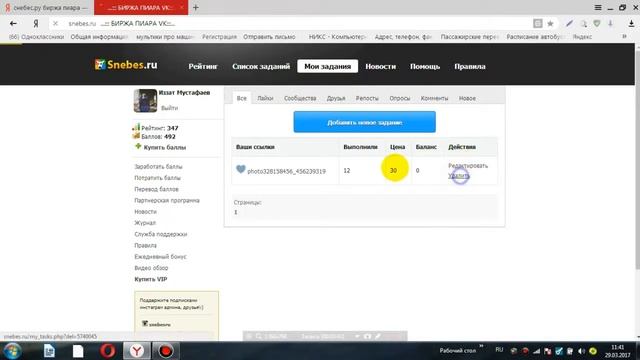Viewport: 640px width, 360px height.
Task: Click Добавить новое задание button
Action: click(x=364, y=122)
